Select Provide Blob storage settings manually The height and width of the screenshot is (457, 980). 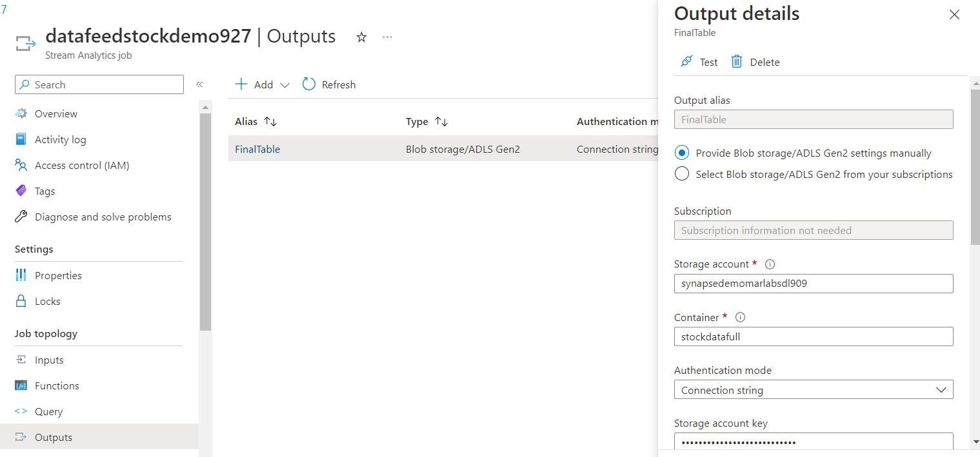[682, 153]
